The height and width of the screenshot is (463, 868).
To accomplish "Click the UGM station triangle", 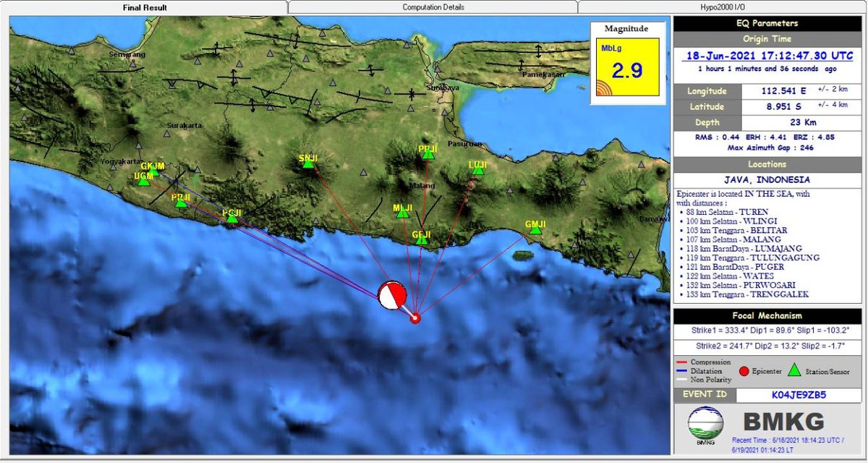I will (x=144, y=181).
